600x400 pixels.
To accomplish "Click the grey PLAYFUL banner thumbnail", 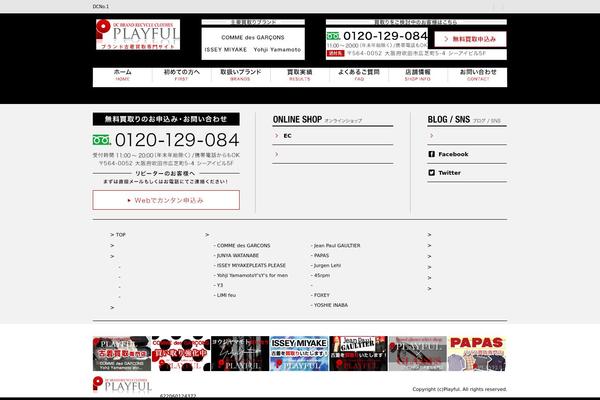I will coord(418,354).
